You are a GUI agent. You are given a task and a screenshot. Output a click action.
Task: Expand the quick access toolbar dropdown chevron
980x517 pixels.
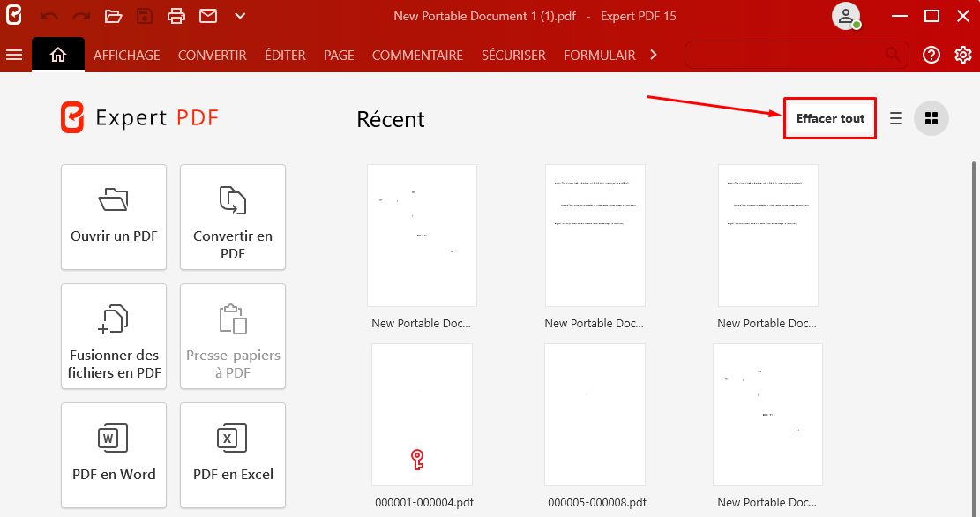pyautogui.click(x=240, y=16)
